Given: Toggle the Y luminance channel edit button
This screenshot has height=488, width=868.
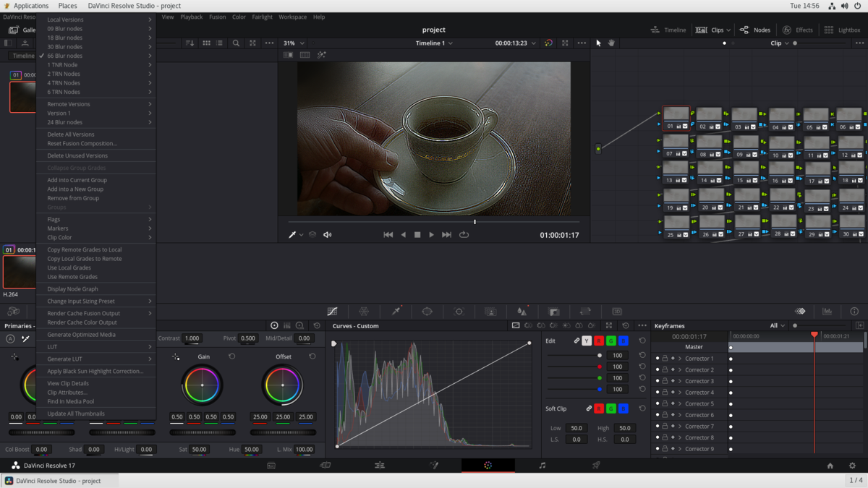Looking at the screenshot, I should [x=587, y=341].
